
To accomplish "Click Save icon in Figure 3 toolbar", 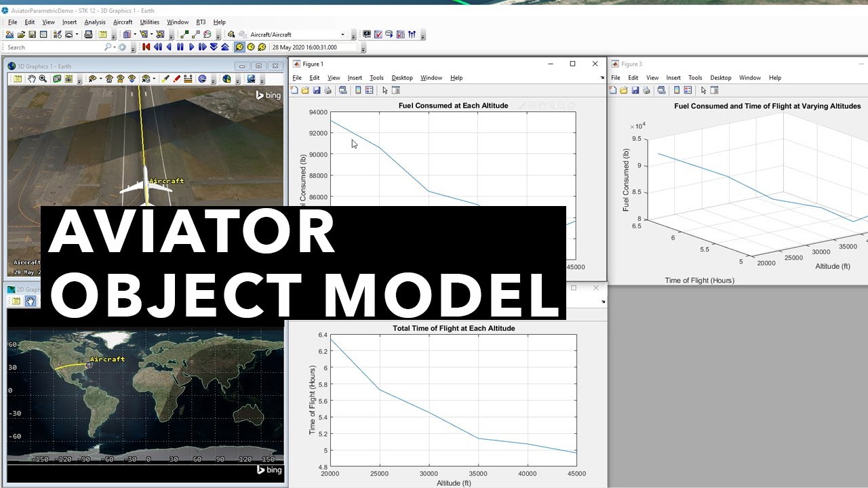I will tap(635, 89).
